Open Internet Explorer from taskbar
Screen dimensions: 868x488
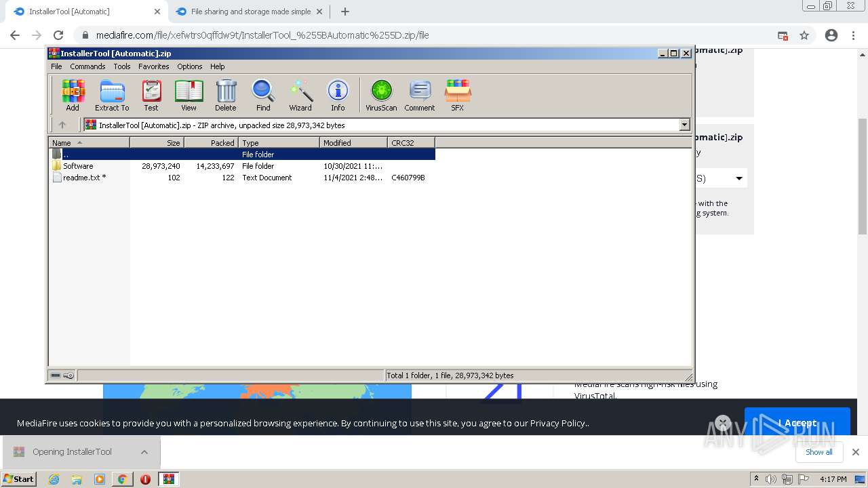[x=54, y=479]
